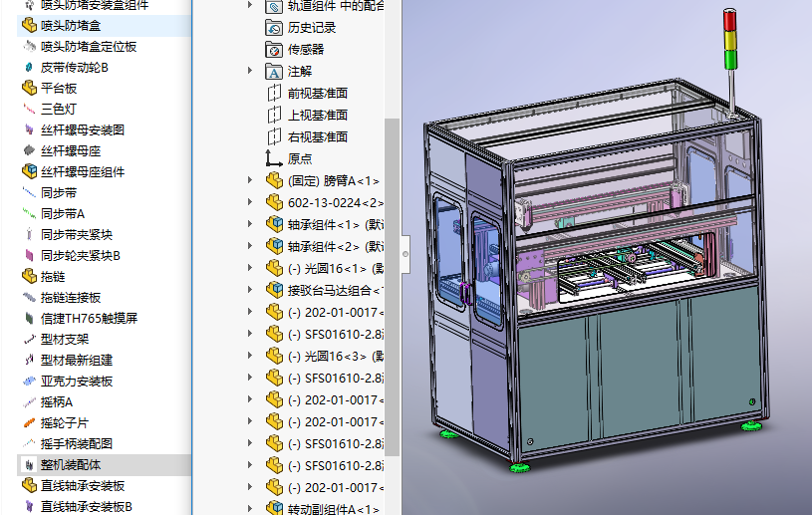Click the tri-color signal tower light on model
This screenshot has height=515, width=812.
730,39
